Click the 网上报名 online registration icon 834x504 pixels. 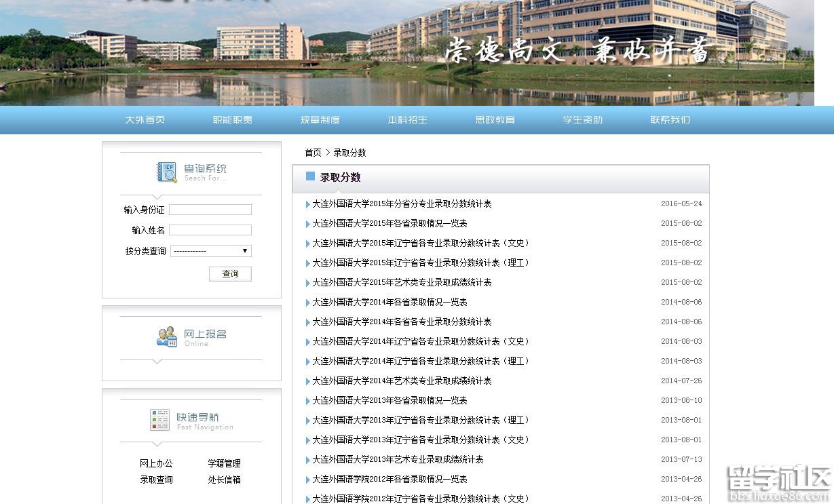pyautogui.click(x=167, y=336)
